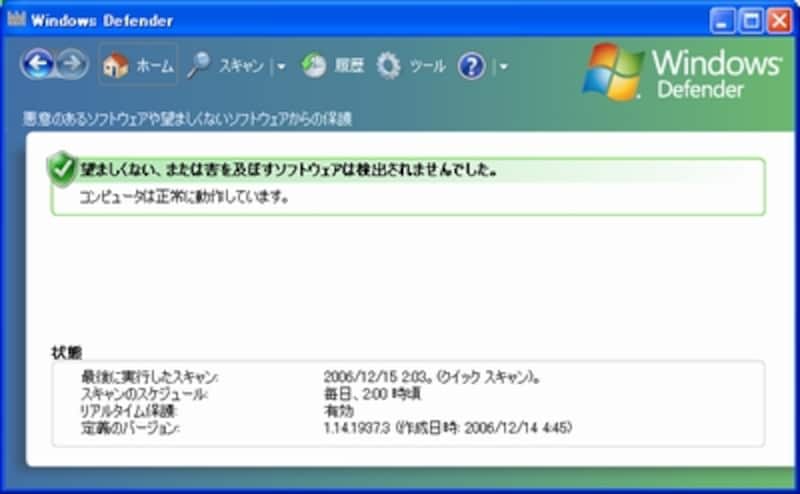Click the '最後に実行したスキャン' label
The width and height of the screenshot is (800, 494).
[x=149, y=378]
